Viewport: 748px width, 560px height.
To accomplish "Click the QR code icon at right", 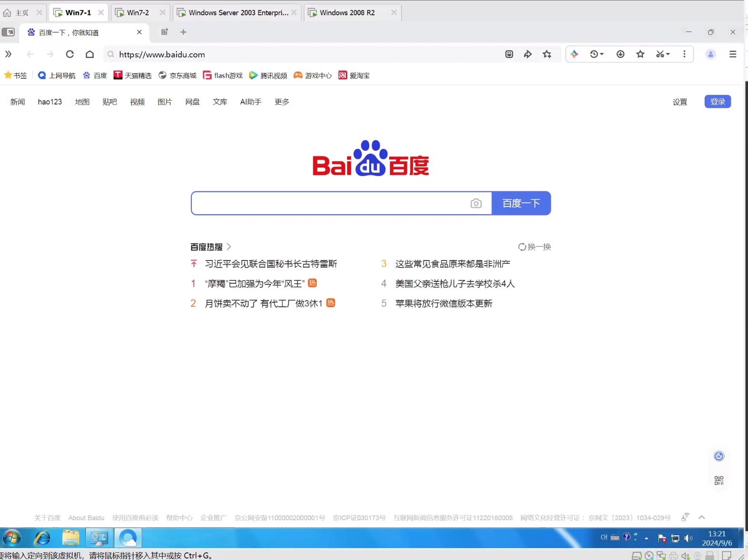I will [719, 480].
